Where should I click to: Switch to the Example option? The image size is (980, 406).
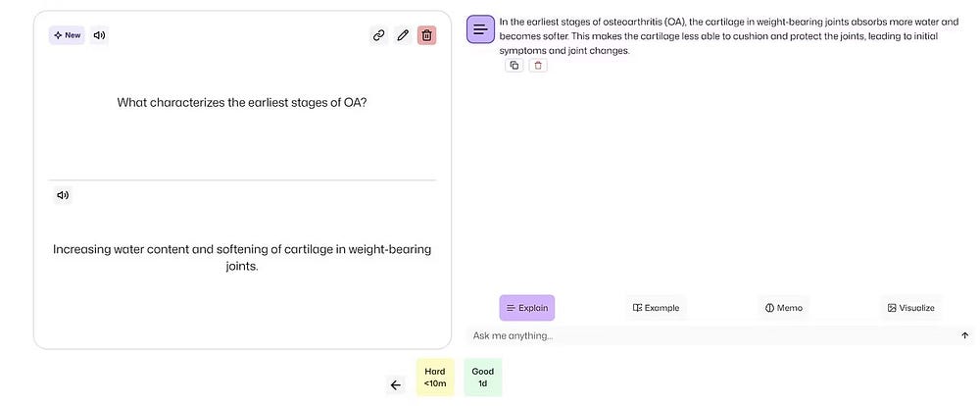(656, 308)
